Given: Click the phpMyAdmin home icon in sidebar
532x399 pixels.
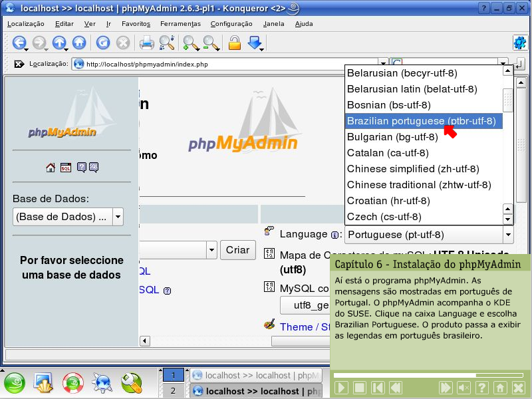Looking at the screenshot, I should pos(51,168).
